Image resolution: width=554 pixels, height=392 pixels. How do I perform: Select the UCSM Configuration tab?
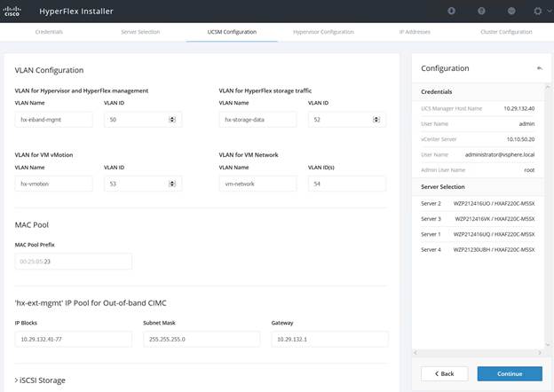232,32
